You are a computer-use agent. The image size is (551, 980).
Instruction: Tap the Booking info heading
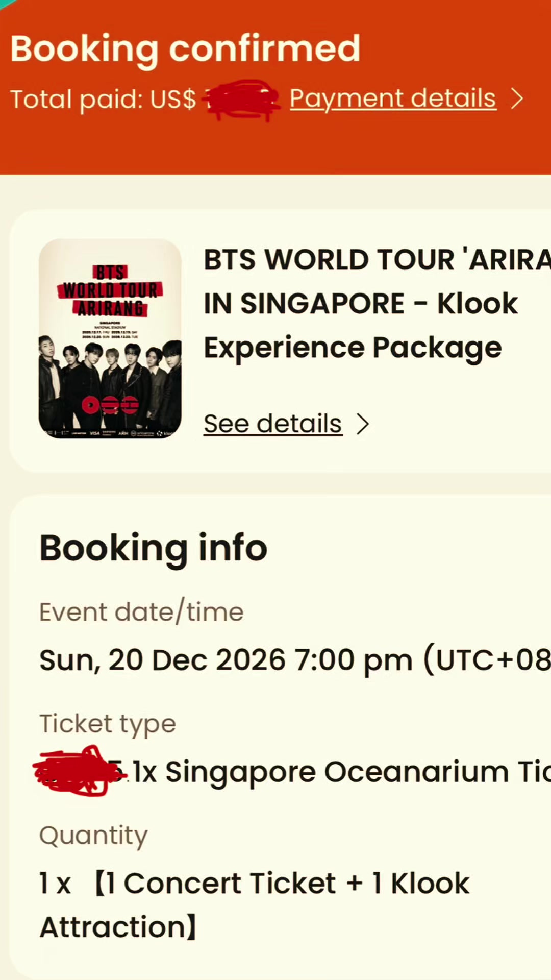coord(154,548)
